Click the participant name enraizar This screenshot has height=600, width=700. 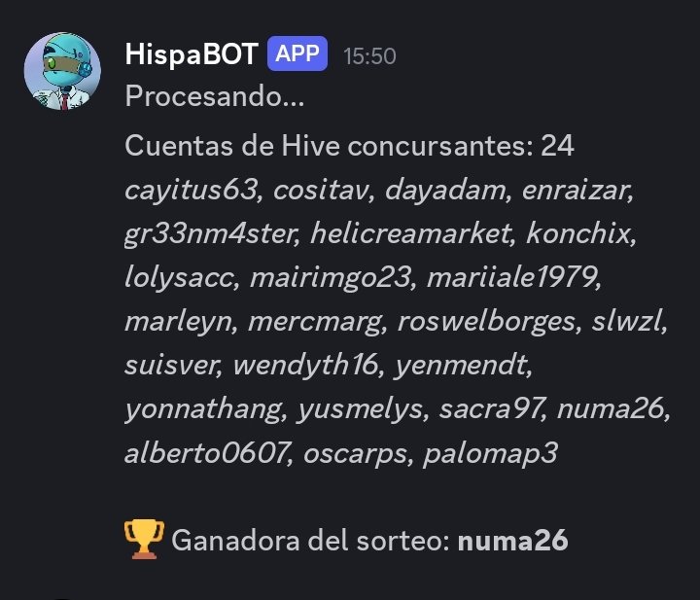coord(575,190)
